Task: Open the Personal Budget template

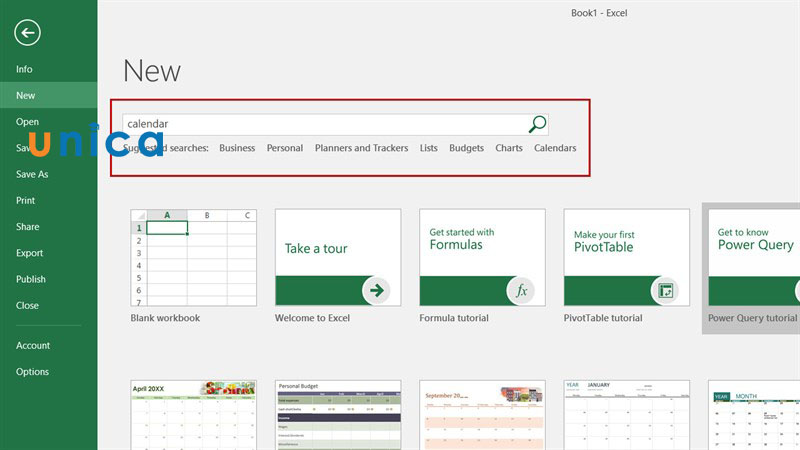Action: (338, 415)
